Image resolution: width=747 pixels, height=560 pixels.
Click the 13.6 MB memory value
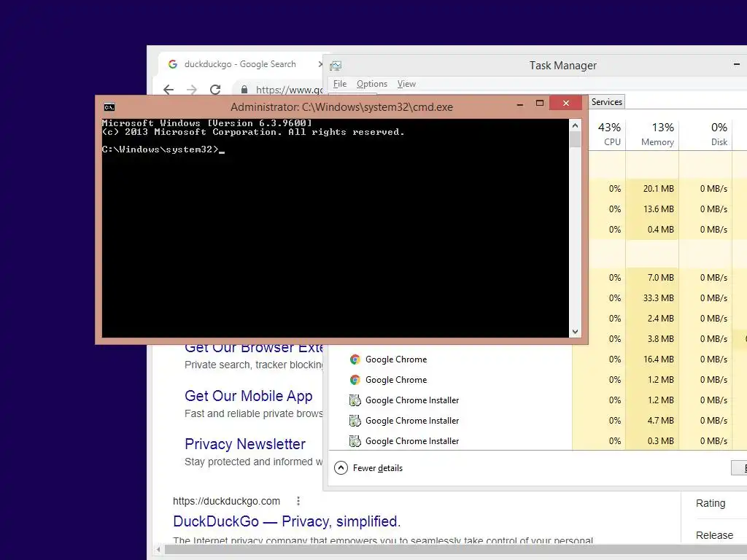(x=659, y=209)
